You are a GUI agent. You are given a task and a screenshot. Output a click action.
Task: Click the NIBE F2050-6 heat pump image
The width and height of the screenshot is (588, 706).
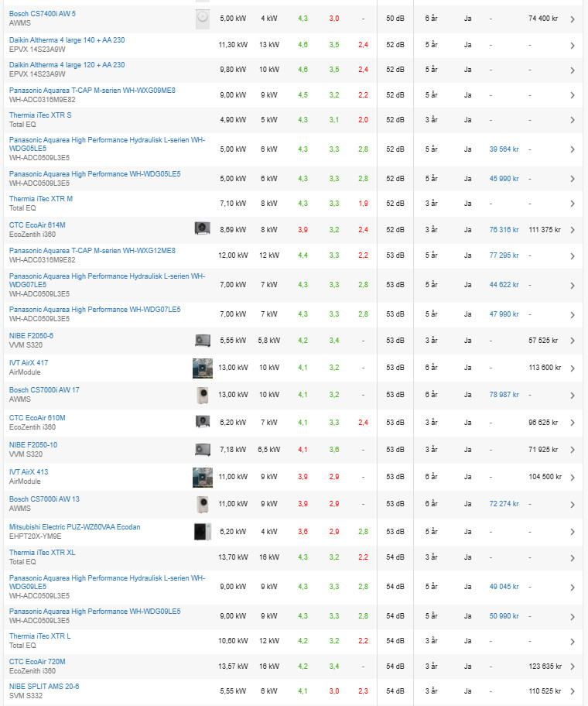(202, 340)
